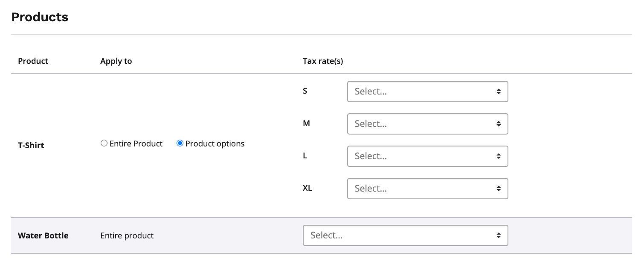
Task: Click the arrow icon on size M dropdown
Action: [498, 124]
